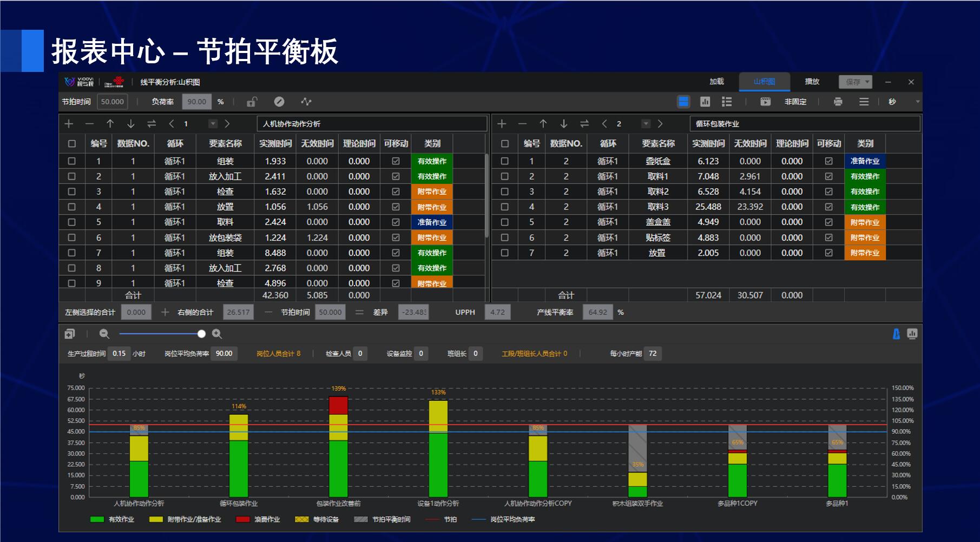The image size is (980, 542).
Task: Click the 设备1动作分析 stacked bar in chart
Action: pos(438,449)
